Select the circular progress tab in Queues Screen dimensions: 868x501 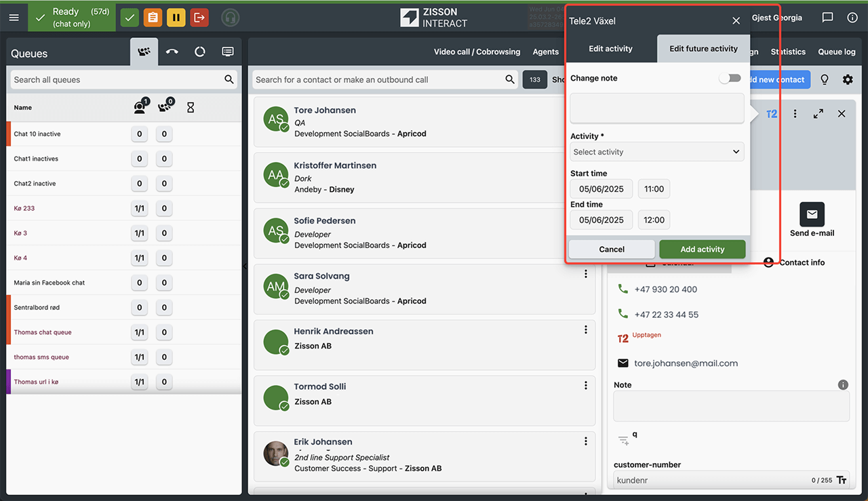199,52
